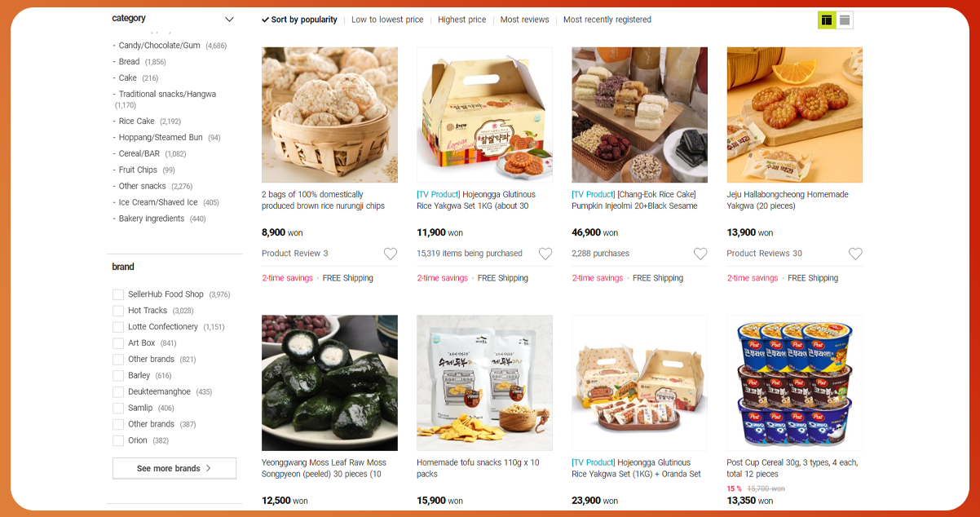
Task: Add Jeju Hallabongcheong Yakgwa to wishlist heart
Action: click(x=855, y=254)
